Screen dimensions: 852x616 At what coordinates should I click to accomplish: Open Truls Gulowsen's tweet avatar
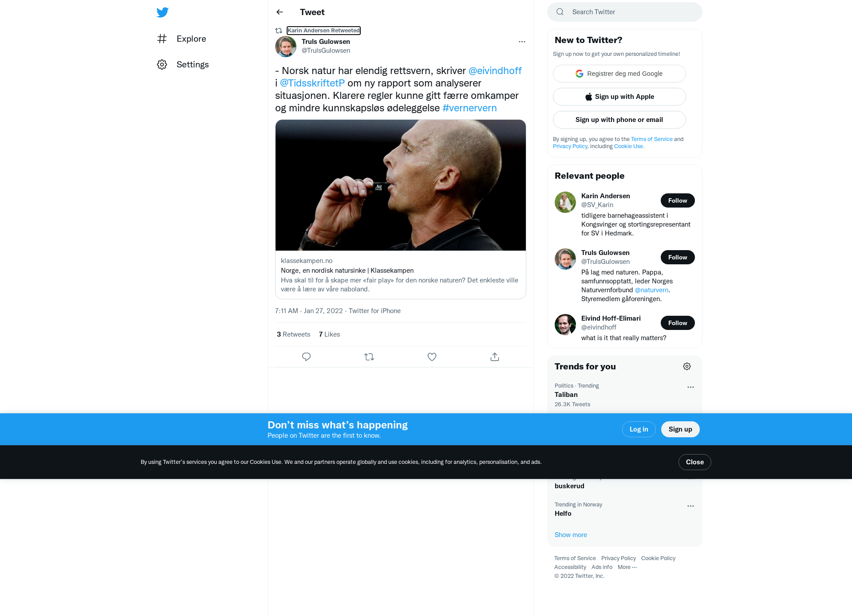tap(286, 47)
